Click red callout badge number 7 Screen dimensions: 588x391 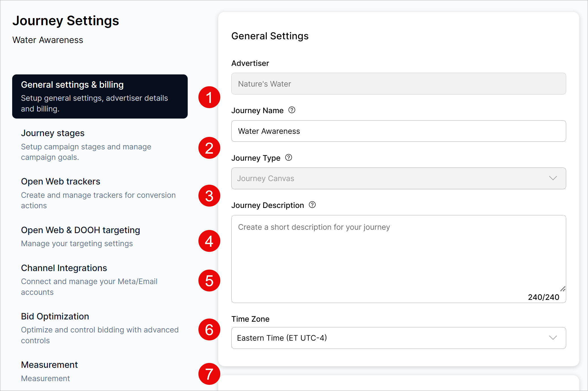(x=209, y=374)
